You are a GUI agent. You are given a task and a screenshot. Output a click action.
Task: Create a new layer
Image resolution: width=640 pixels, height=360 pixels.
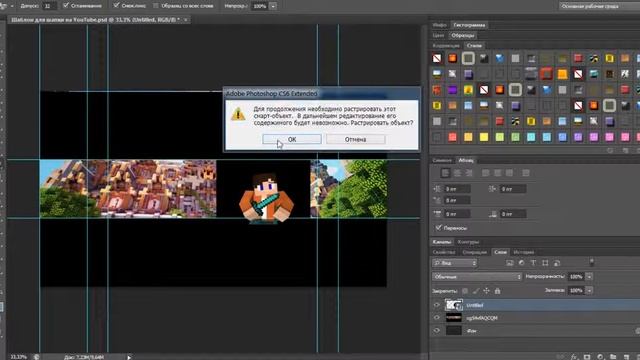pyautogui.click(x=626, y=357)
